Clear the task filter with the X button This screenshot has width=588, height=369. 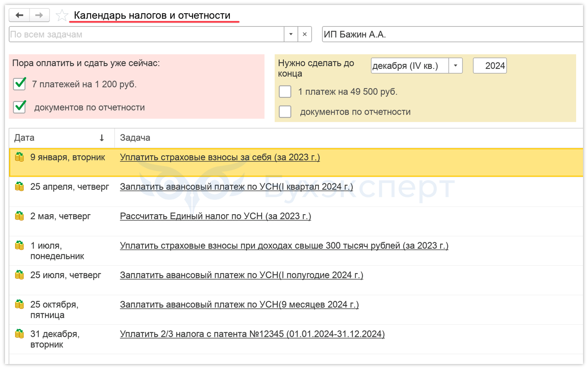tap(305, 34)
